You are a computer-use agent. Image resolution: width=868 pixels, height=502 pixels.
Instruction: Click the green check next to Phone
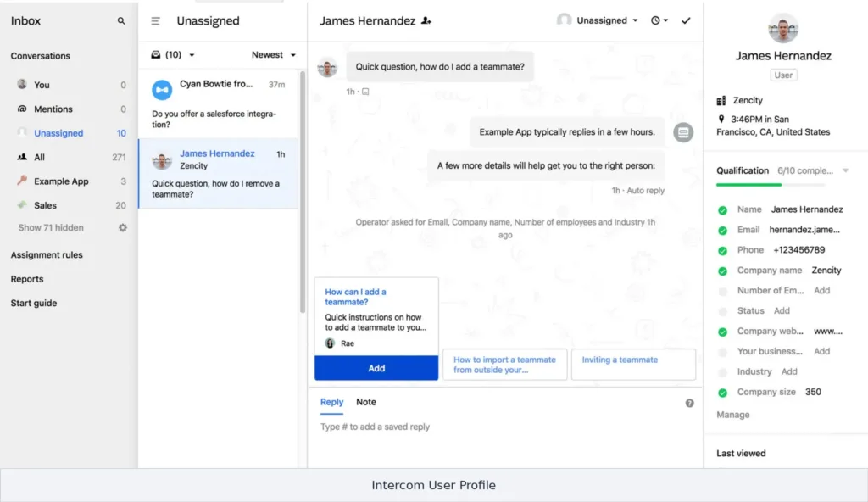[722, 251]
